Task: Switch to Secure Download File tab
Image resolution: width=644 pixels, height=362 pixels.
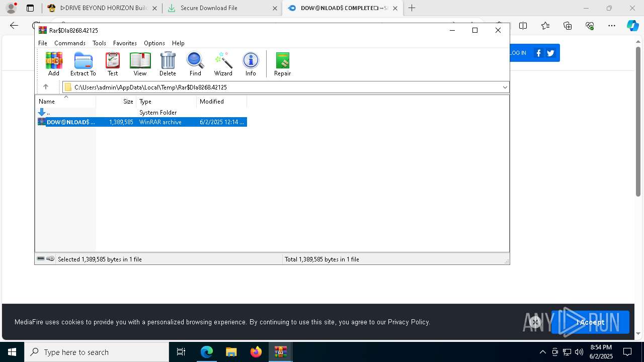Action: pyautogui.click(x=222, y=8)
